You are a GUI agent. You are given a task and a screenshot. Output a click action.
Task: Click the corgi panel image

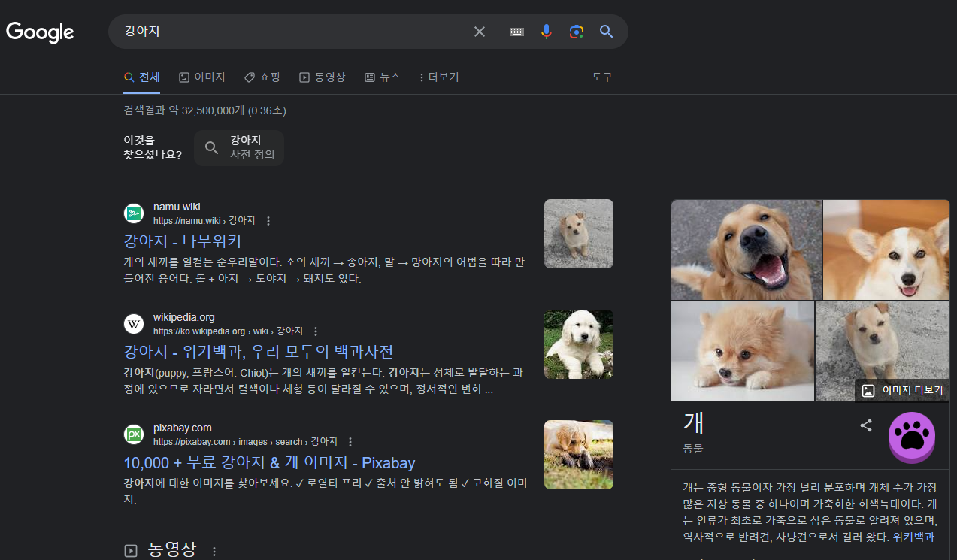(x=886, y=250)
